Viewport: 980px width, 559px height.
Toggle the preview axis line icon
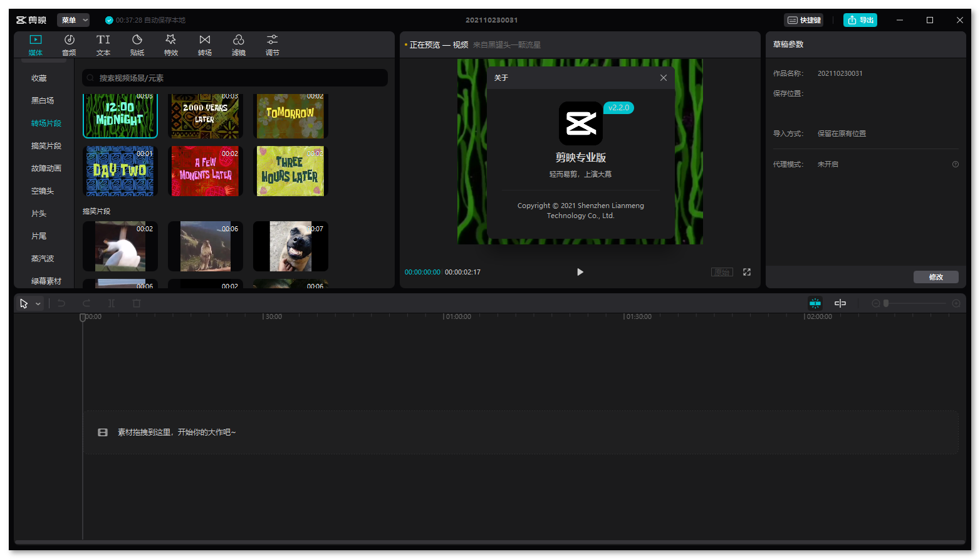[840, 303]
